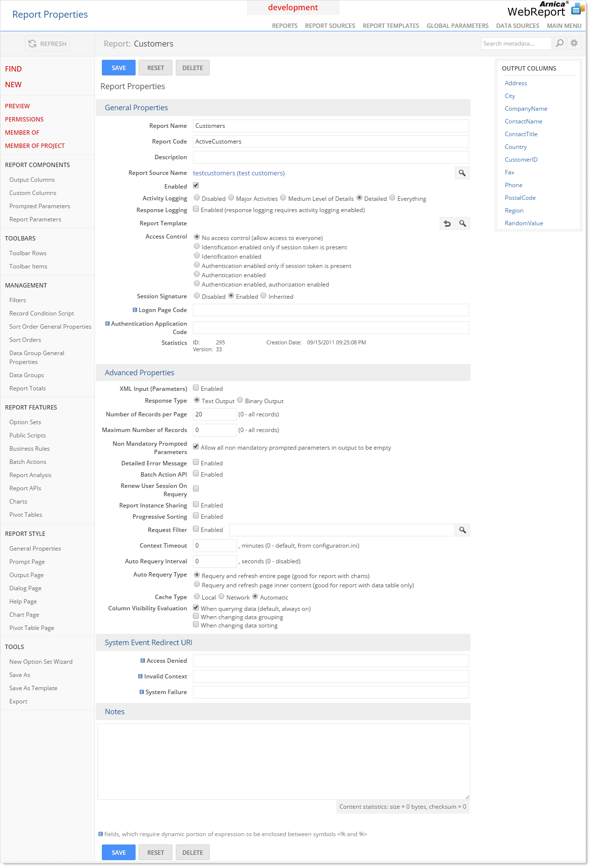Select Binary Output response type

tap(240, 400)
